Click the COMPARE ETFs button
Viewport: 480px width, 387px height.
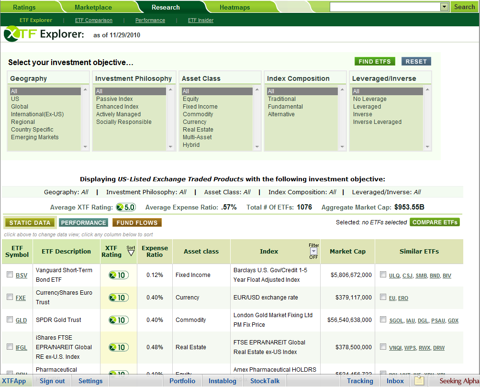[x=435, y=222]
